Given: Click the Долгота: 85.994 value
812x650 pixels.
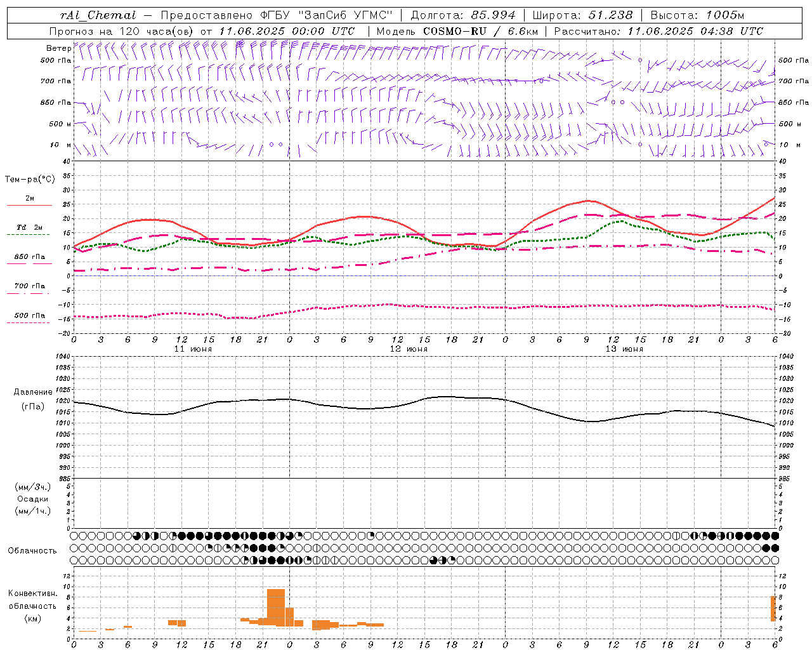Looking at the screenshot, I should coord(463,15).
